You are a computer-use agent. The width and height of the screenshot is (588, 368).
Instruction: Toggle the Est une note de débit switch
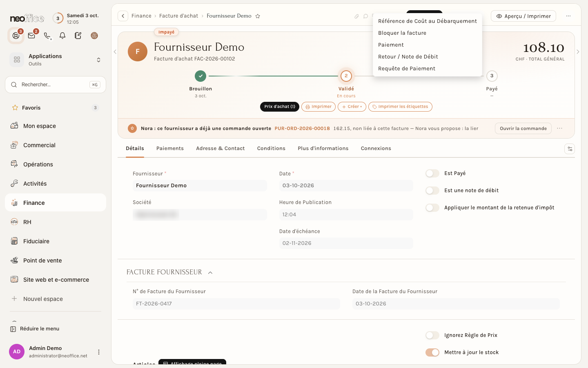pyautogui.click(x=432, y=191)
